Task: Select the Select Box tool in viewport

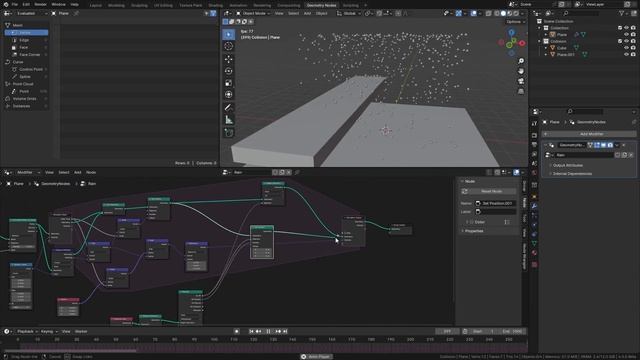Action: click(x=229, y=35)
